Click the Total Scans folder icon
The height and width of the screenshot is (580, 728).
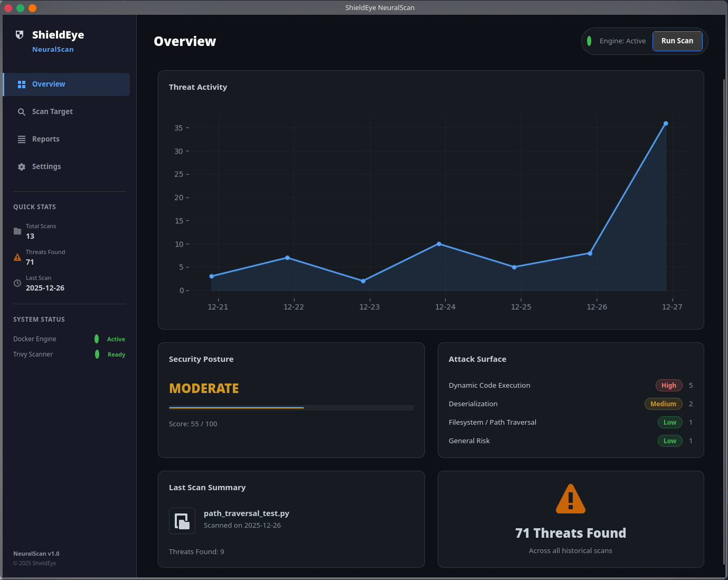tap(17, 231)
